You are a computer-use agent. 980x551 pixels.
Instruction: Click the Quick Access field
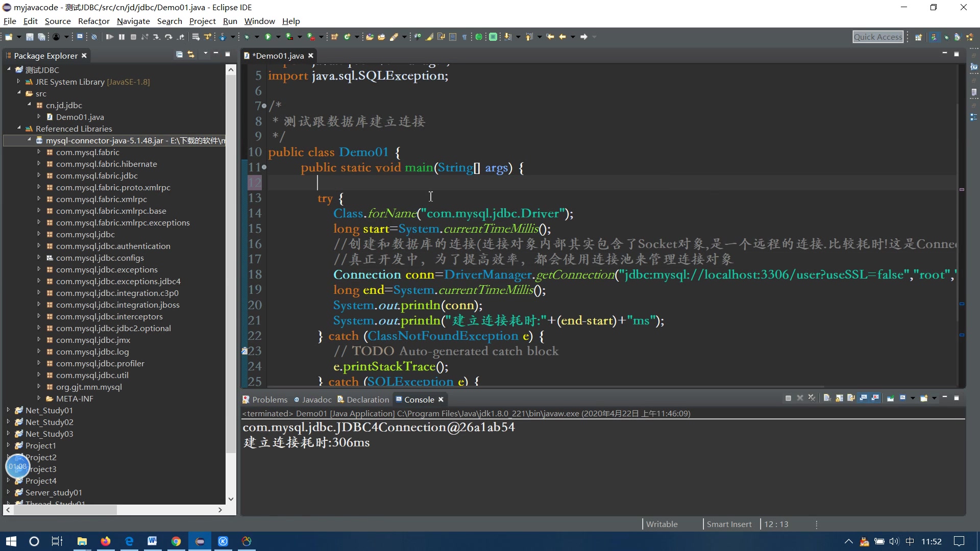pos(877,37)
